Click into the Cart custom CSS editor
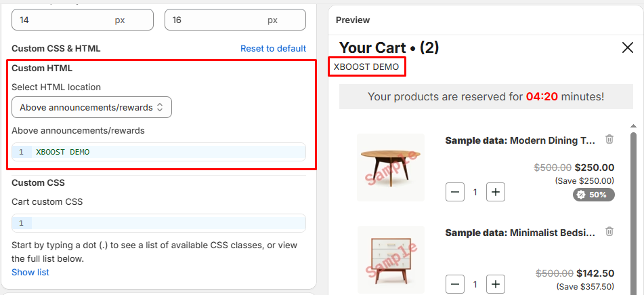 pyautogui.click(x=169, y=223)
